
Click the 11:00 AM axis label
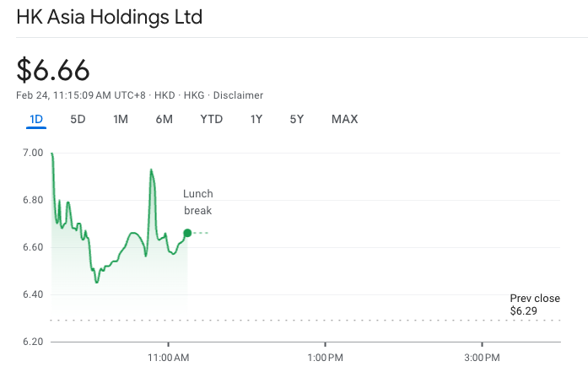tap(169, 357)
